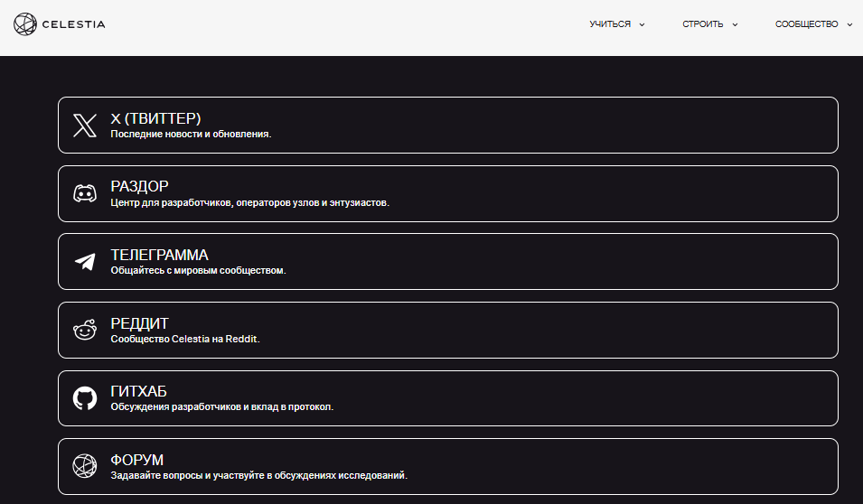Open the УЧИТЬСЯ menu

(x=610, y=24)
